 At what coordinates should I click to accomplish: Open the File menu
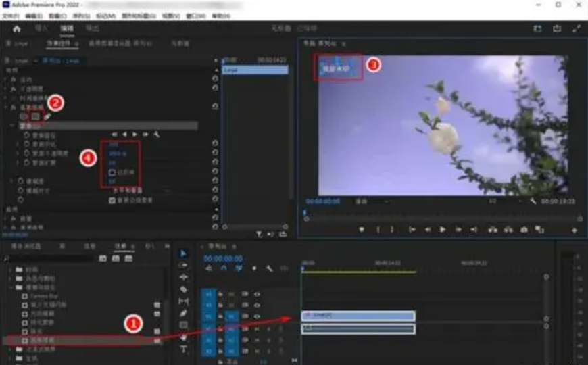click(11, 16)
